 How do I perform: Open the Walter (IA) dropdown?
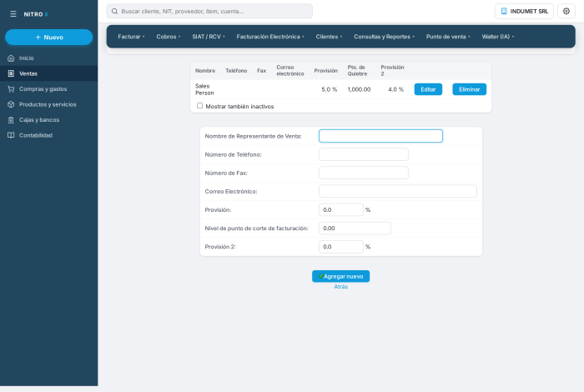498,37
